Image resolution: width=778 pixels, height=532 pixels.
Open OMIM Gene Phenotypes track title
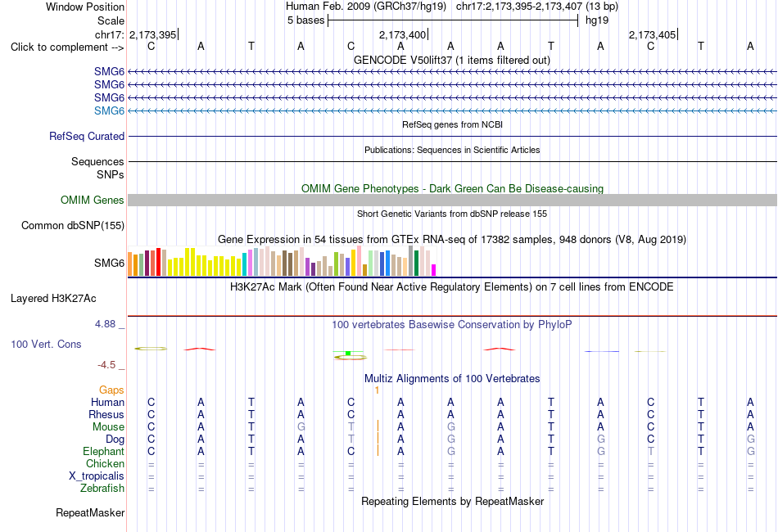(452, 188)
